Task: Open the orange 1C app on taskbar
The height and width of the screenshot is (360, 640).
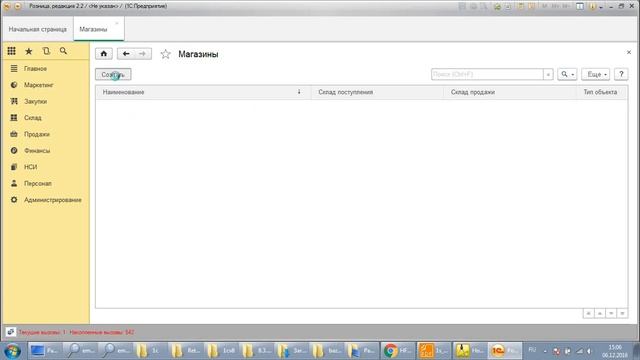Action: [434, 351]
